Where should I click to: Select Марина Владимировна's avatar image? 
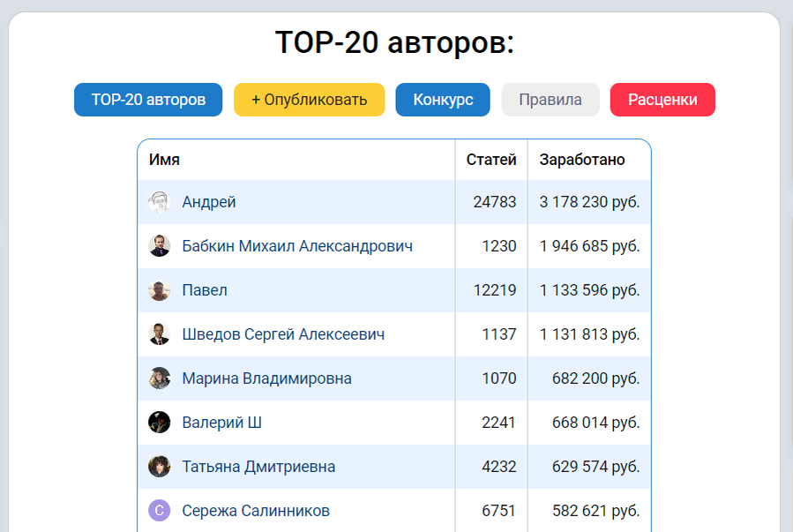pyautogui.click(x=161, y=378)
